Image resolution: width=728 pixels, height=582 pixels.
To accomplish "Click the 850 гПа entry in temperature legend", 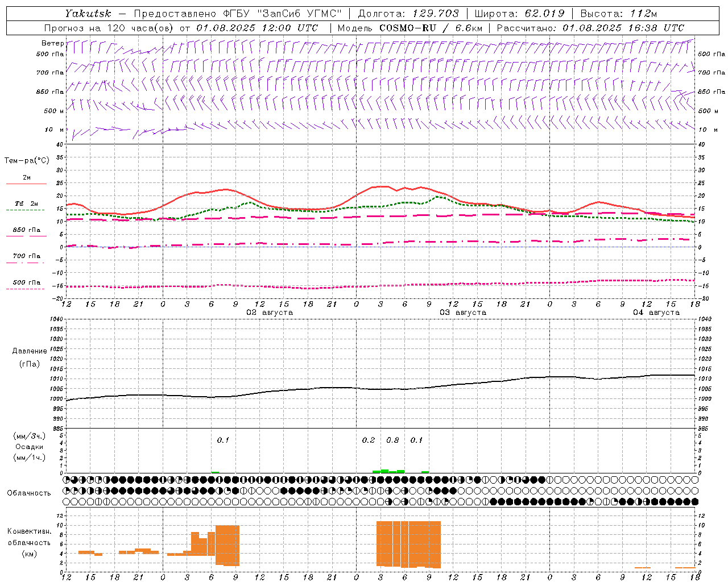I will 27,230.
